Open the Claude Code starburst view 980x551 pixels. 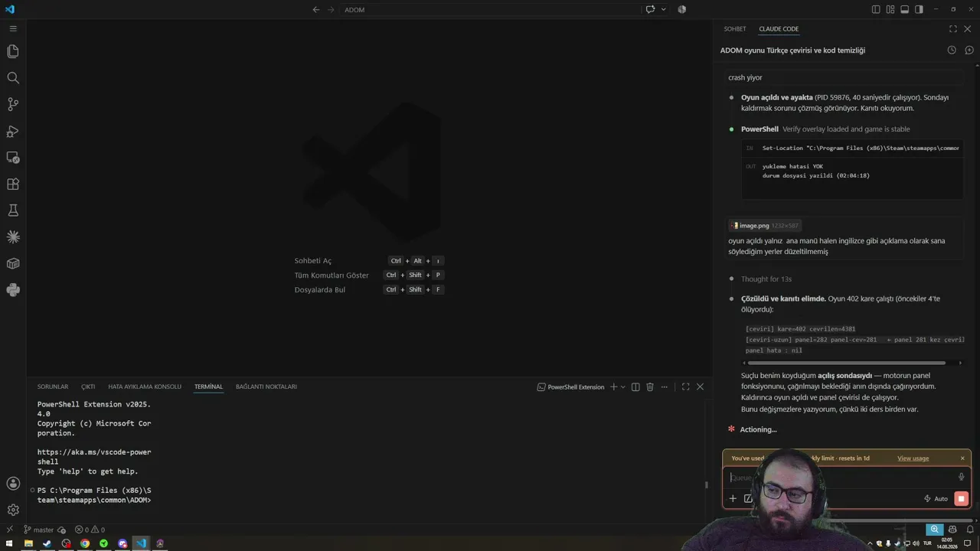pyautogui.click(x=13, y=237)
